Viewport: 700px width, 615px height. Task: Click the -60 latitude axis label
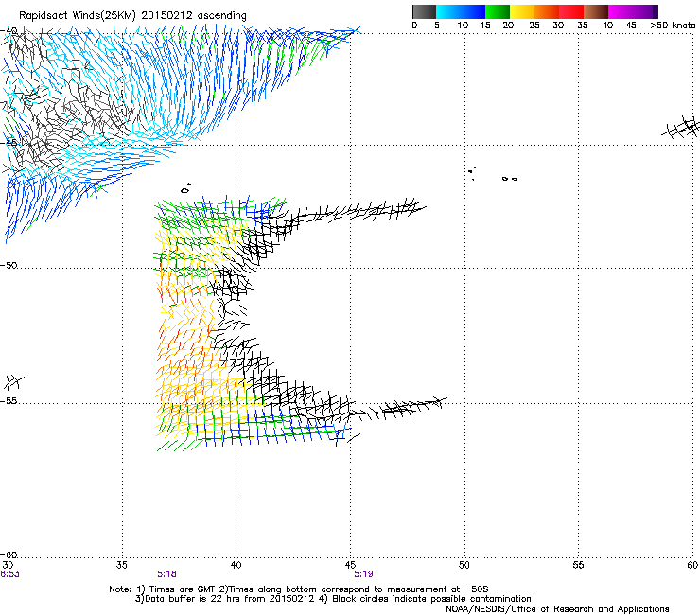point(9,554)
